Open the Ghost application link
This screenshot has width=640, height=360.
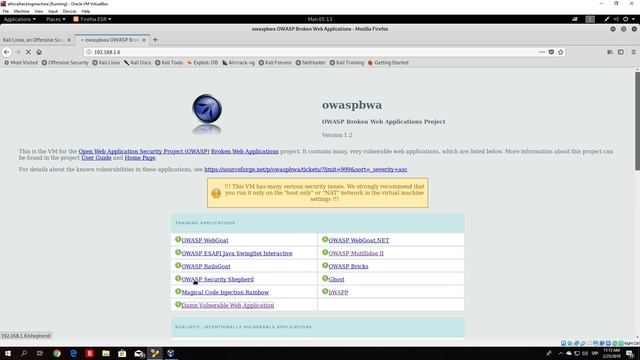(x=336, y=280)
